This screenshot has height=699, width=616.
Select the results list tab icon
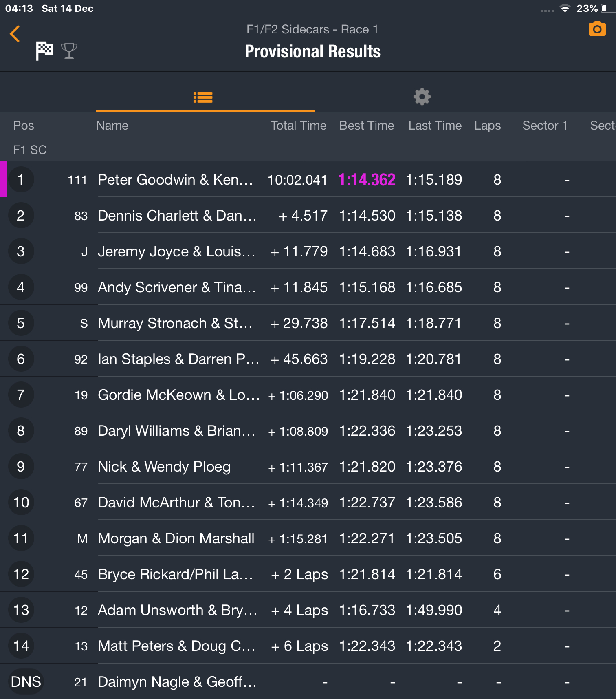click(x=203, y=97)
